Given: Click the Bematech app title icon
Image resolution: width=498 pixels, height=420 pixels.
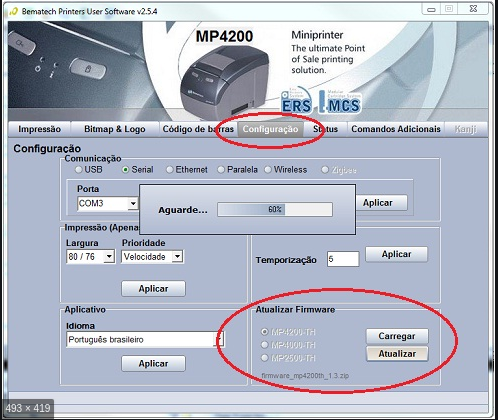Looking at the screenshot, I should pos(14,11).
